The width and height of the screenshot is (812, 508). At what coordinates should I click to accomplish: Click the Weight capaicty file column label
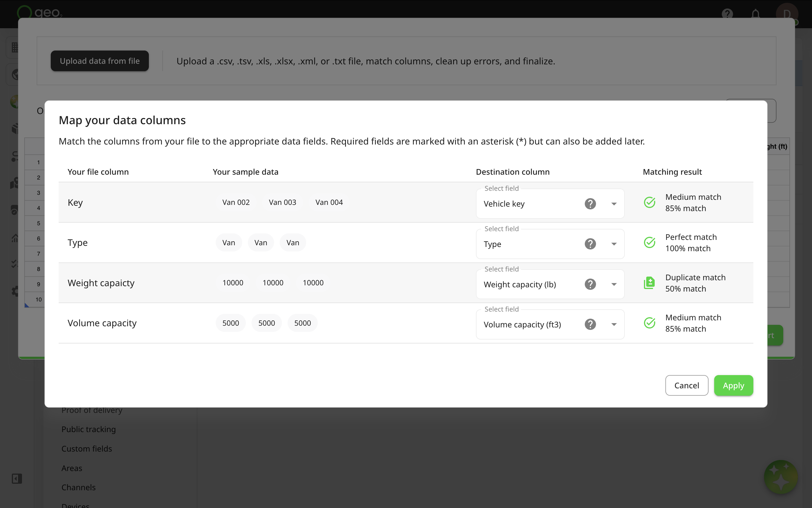pos(101,283)
